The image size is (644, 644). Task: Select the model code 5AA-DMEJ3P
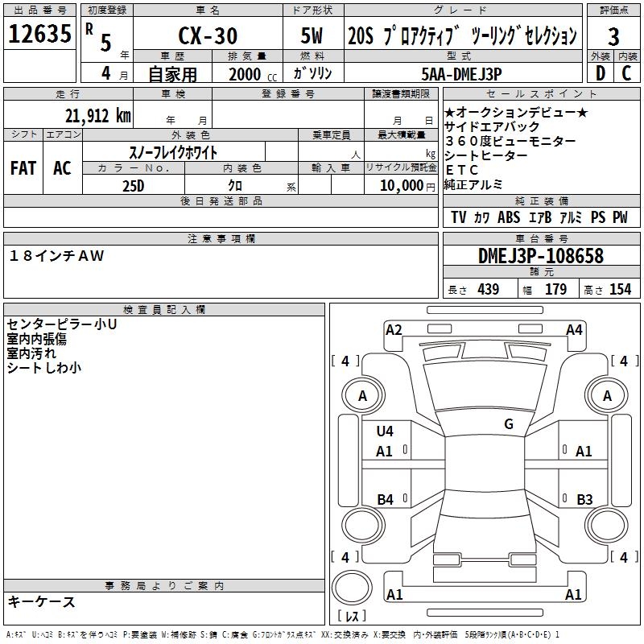pyautogui.click(x=461, y=74)
